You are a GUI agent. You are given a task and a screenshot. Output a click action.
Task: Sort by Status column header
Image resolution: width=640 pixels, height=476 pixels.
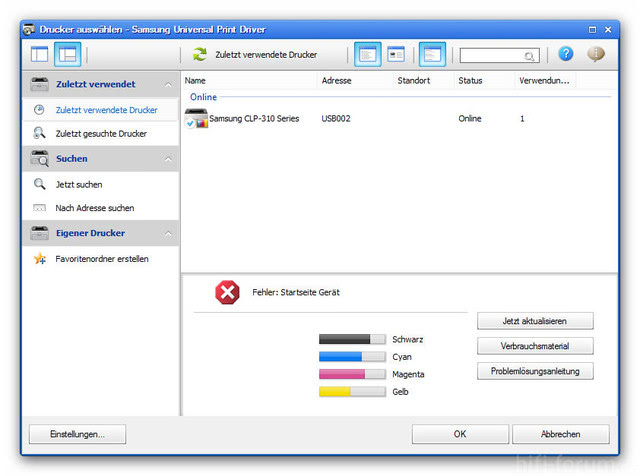470,80
